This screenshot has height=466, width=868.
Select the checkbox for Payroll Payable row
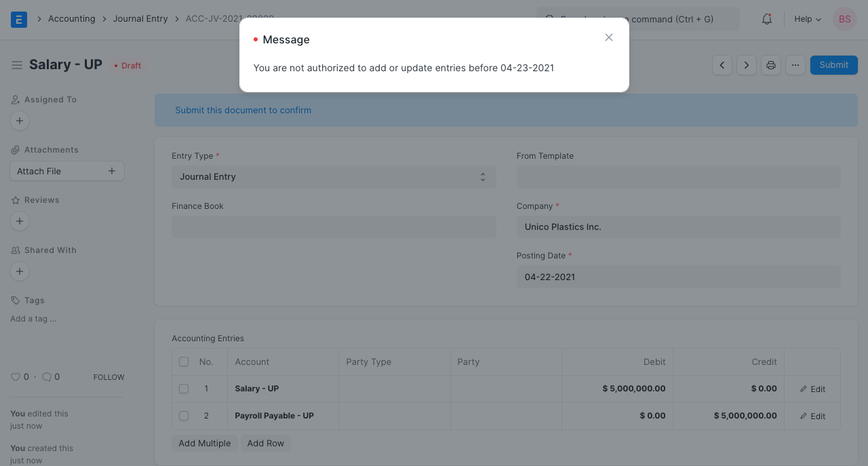coord(184,416)
